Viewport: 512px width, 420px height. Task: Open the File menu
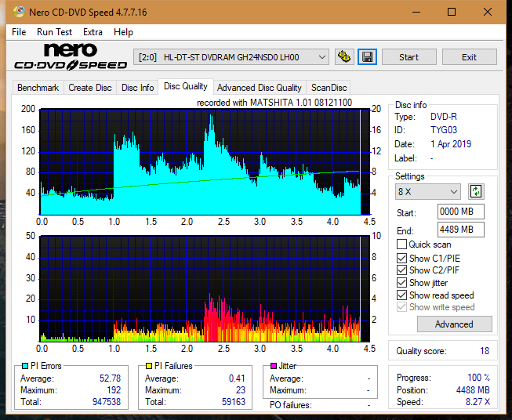[19, 32]
